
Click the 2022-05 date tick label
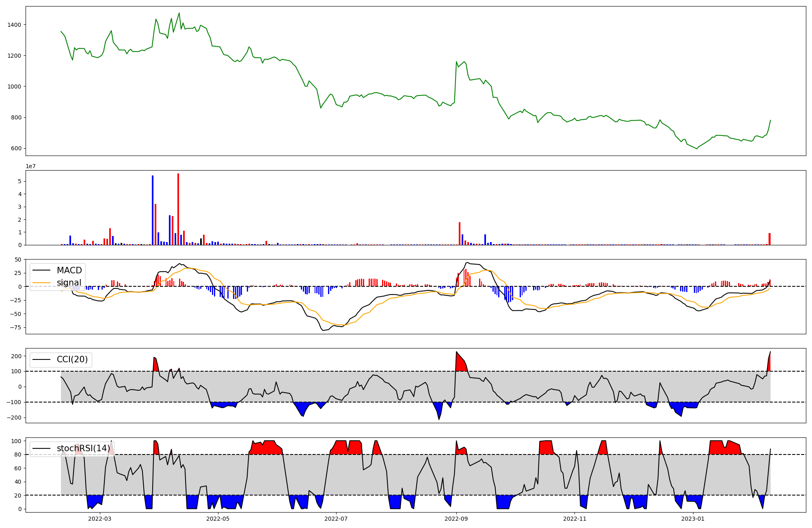tap(218, 519)
